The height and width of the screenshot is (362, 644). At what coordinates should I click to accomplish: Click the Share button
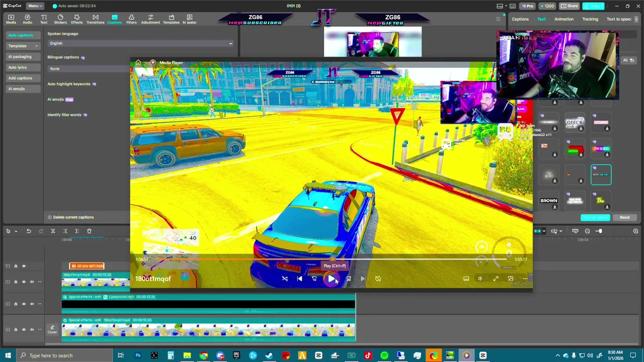[569, 6]
